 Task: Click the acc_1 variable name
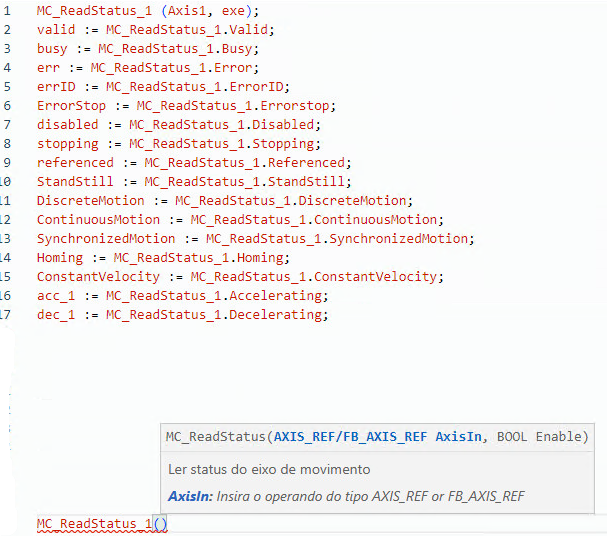pos(56,296)
